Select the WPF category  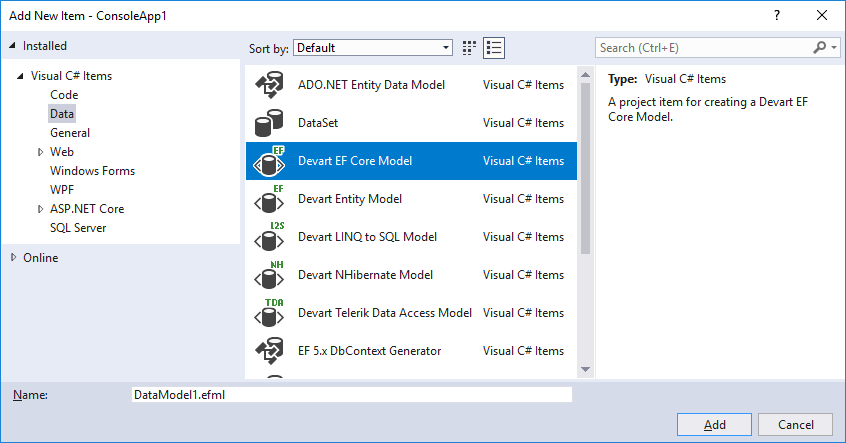tap(62, 190)
